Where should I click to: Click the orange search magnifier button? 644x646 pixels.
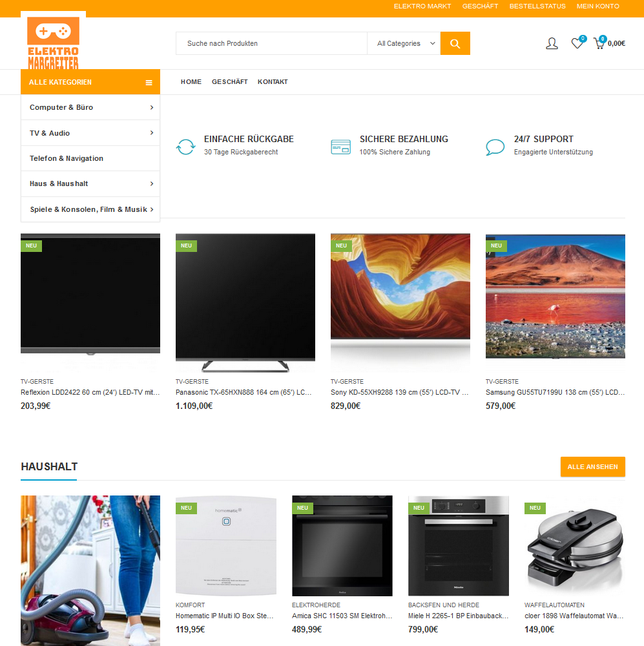(x=455, y=43)
